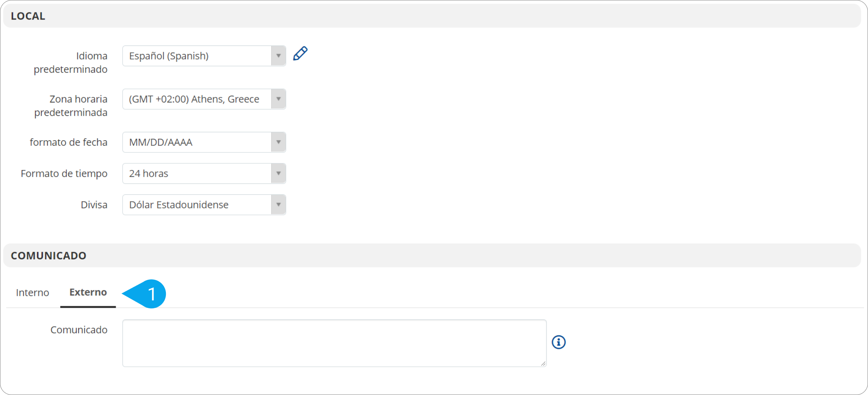Expand the Zona horaria predeterminada dropdown
Image resolution: width=868 pixels, height=395 pixels.
tap(204, 99)
